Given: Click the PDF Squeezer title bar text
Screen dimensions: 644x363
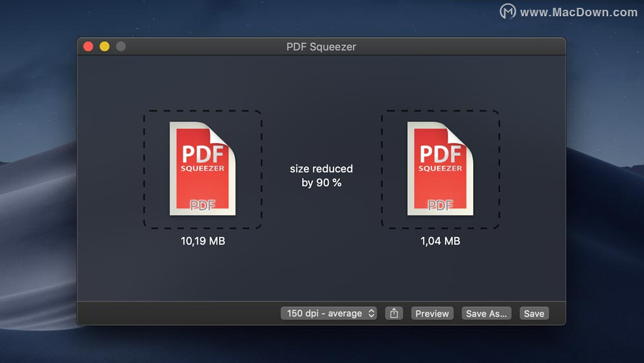Looking at the screenshot, I should click(x=321, y=47).
